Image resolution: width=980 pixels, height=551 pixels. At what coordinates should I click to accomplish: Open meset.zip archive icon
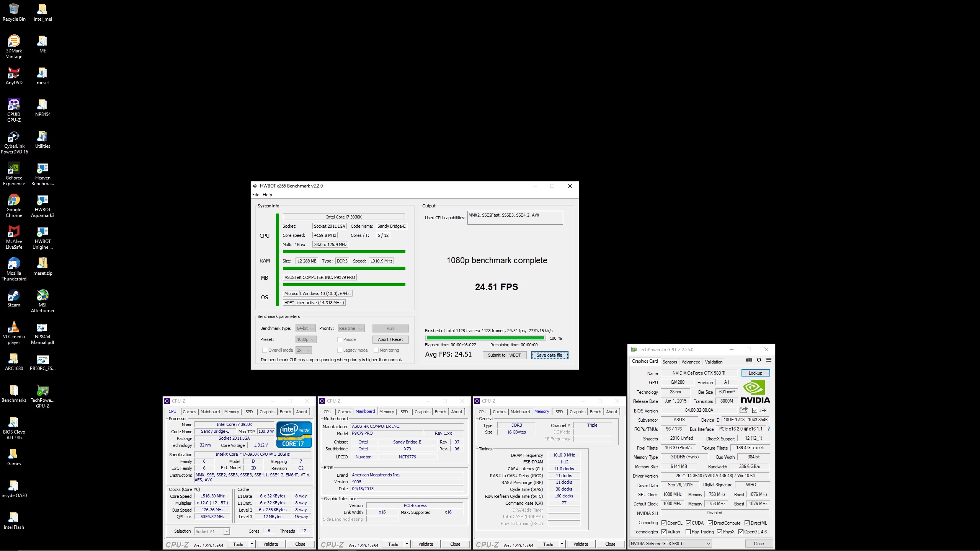pyautogui.click(x=42, y=267)
